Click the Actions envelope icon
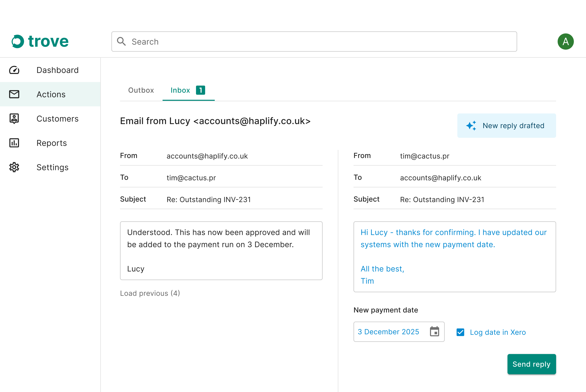586x392 pixels. click(x=14, y=94)
